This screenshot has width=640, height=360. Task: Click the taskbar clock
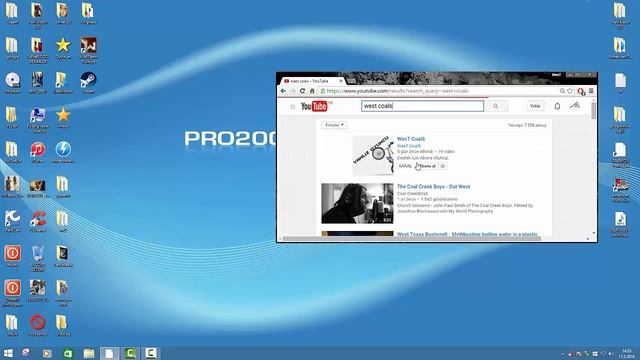(x=626, y=353)
